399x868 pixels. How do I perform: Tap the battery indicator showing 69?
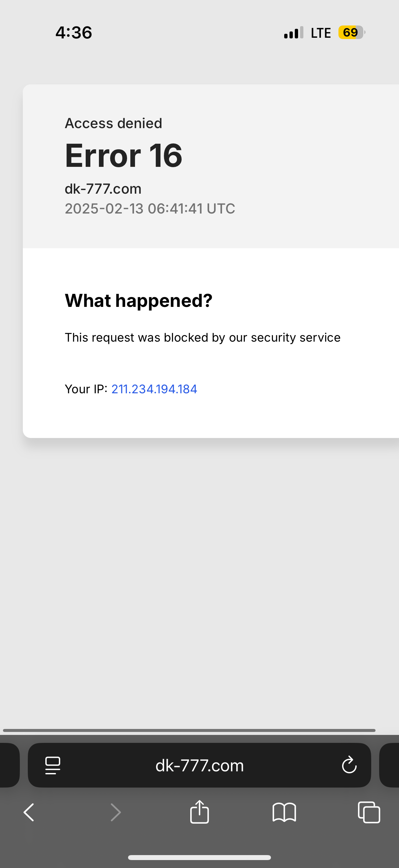(351, 33)
